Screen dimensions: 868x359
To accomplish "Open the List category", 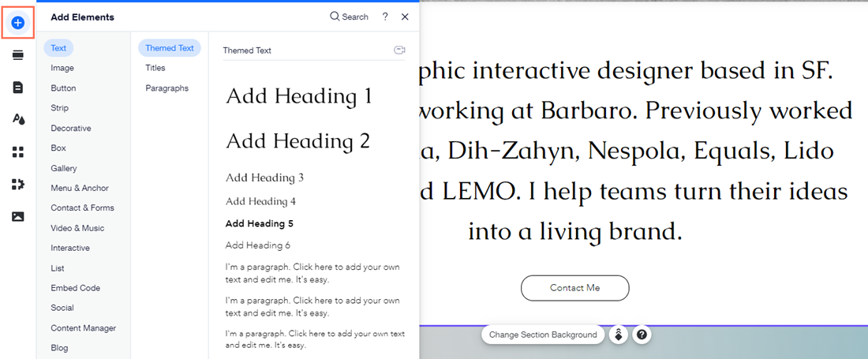I will [58, 268].
